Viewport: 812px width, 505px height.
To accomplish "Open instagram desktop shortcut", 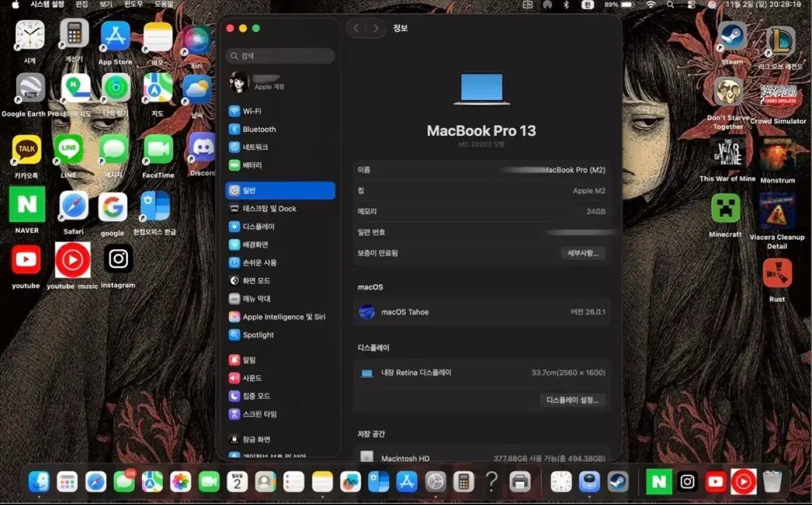I will pyautogui.click(x=118, y=265).
